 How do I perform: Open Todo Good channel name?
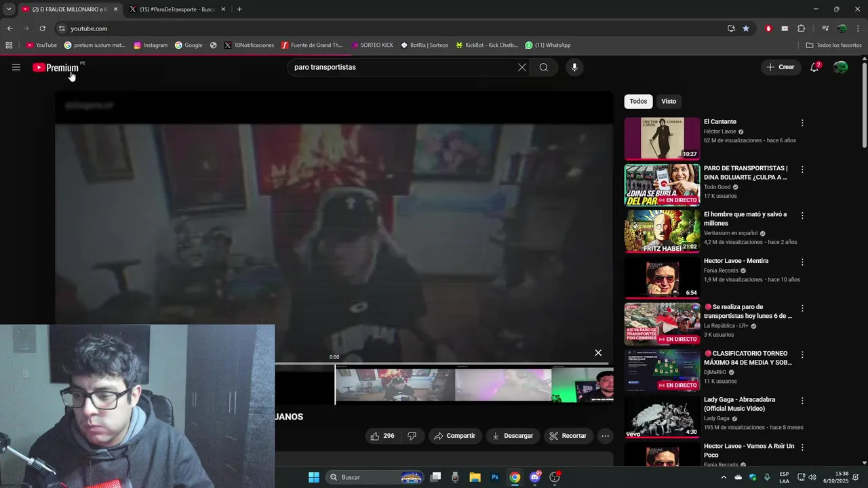717,187
